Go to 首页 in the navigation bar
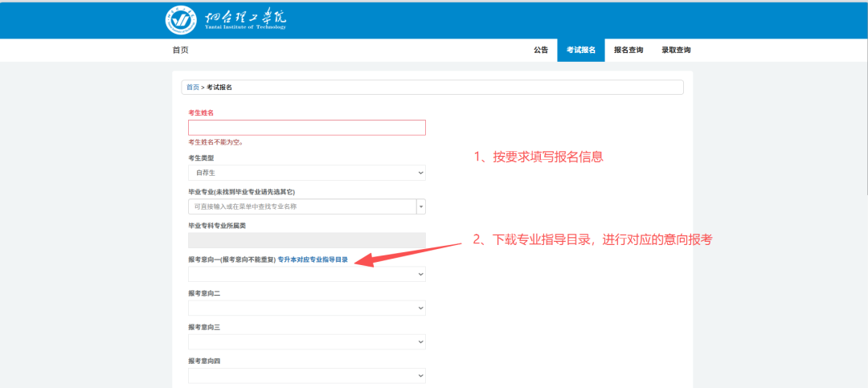Screen dimensions: 868x388 click(180, 50)
